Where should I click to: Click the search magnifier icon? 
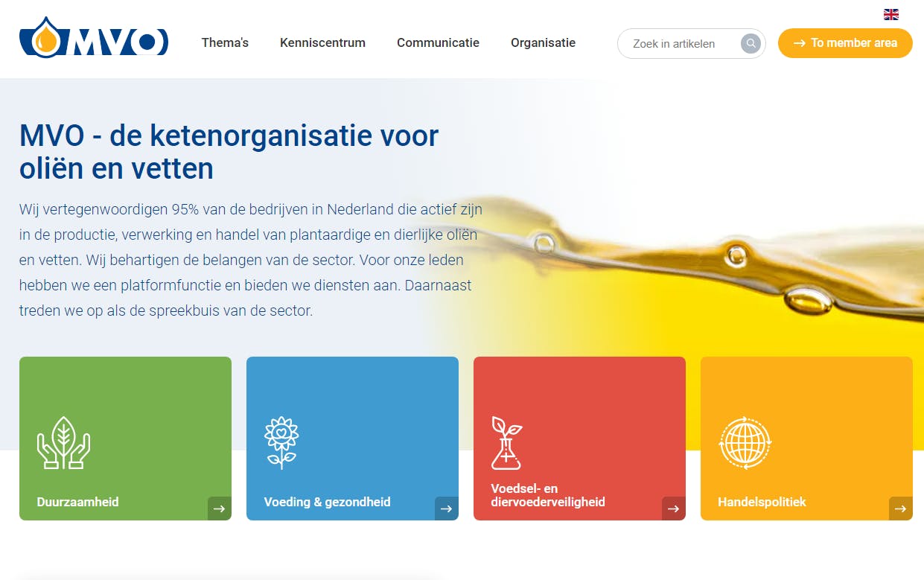(x=751, y=43)
